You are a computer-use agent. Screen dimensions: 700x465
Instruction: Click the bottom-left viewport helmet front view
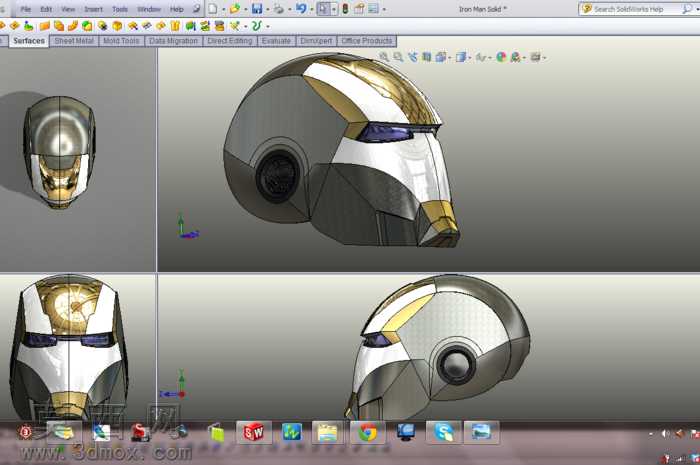click(69, 348)
